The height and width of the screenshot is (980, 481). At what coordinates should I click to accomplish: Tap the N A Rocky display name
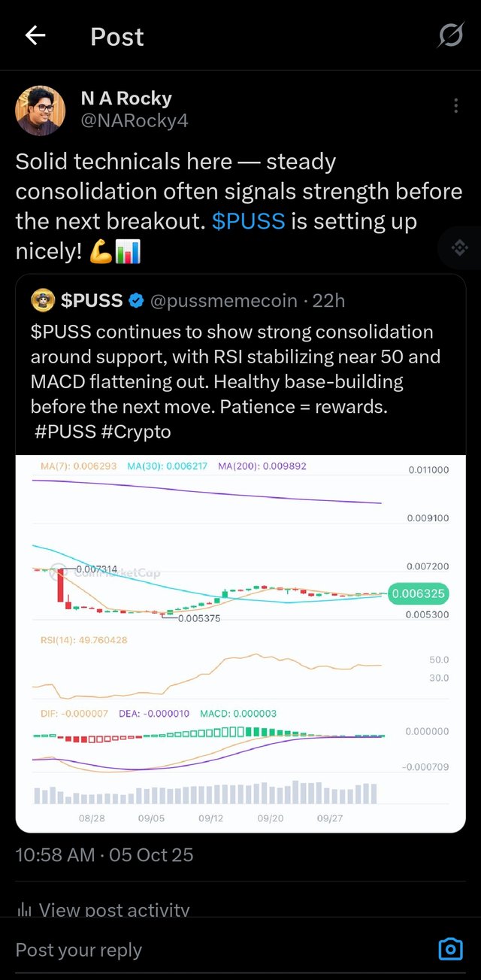[x=126, y=98]
